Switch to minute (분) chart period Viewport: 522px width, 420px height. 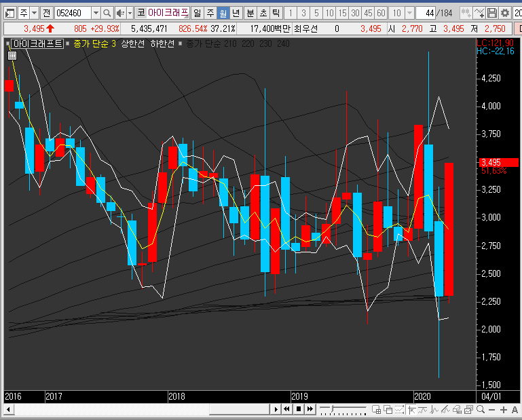(x=250, y=14)
